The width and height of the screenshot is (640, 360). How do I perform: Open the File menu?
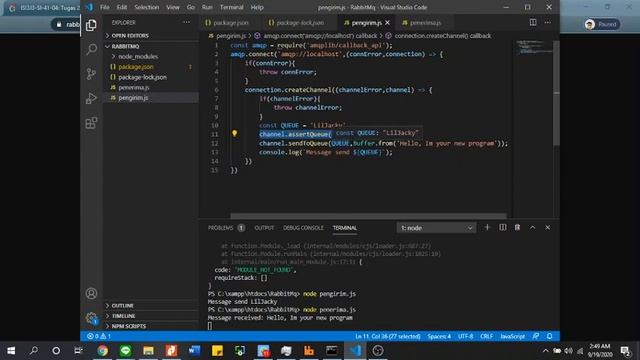coord(105,7)
